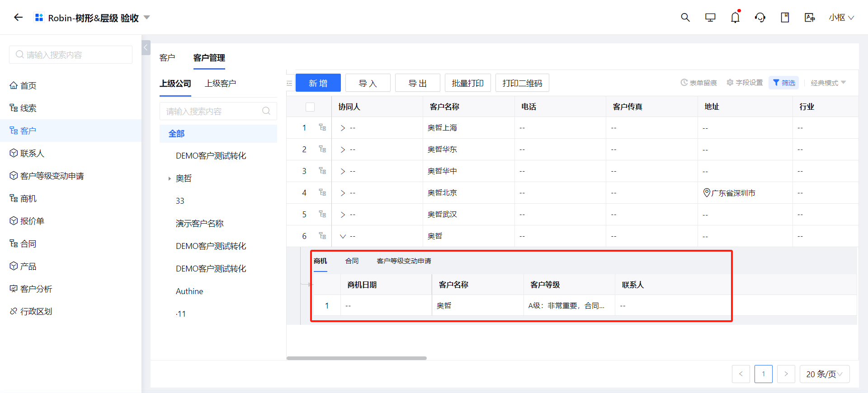Image resolution: width=868 pixels, height=393 pixels.
Task: Open 报价单 in sidebar
Action: pyautogui.click(x=71, y=221)
